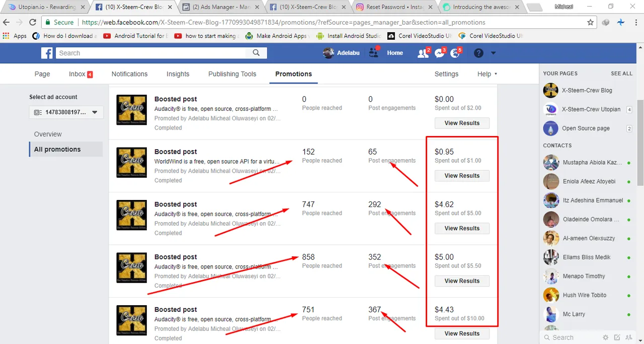The width and height of the screenshot is (644, 344).
Task: Open Eniola Afeez Atoyebi chat contact
Action: tap(588, 181)
